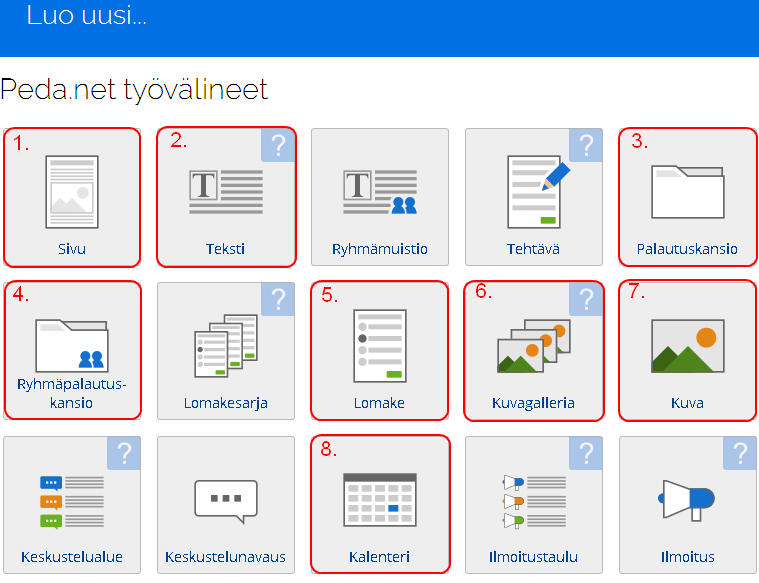The height and width of the screenshot is (583, 759).
Task: Click the Luo uusi... header title
Action: point(86,15)
